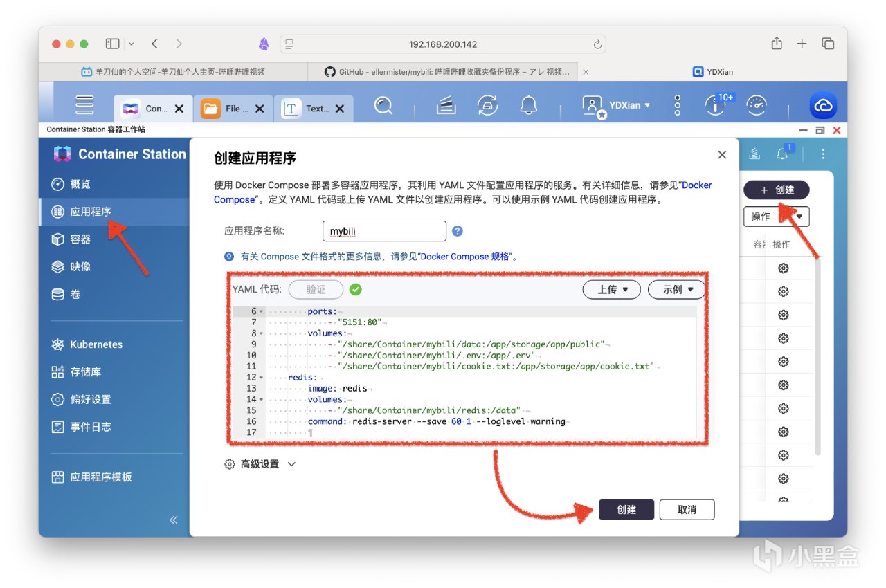
Task: Select 应用程序 in the sidebar
Action: [114, 212]
